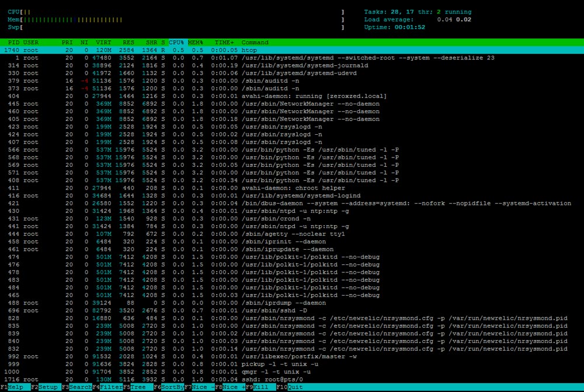Select polkitd row with PID 474
The width and height of the screenshot is (584, 392).
coord(292,257)
